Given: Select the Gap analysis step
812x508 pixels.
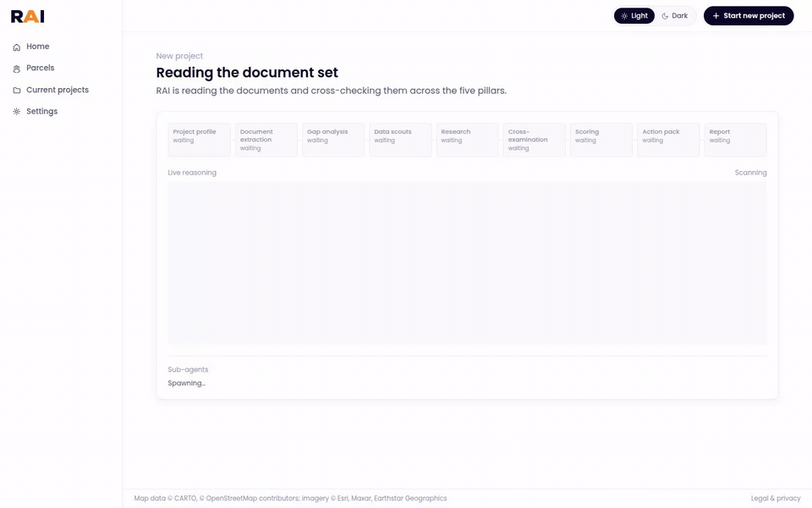Looking at the screenshot, I should [333, 140].
